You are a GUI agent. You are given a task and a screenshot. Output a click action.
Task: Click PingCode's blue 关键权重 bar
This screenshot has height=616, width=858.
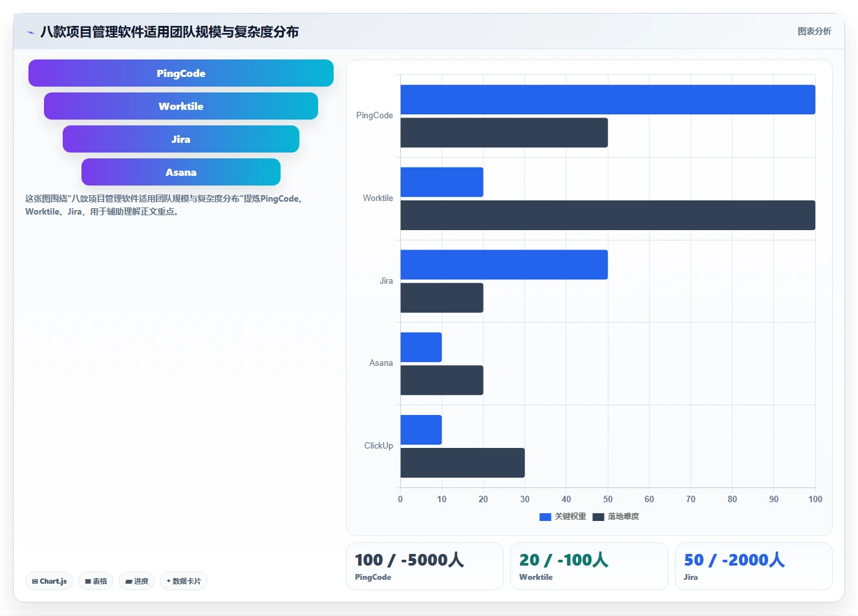(x=608, y=100)
